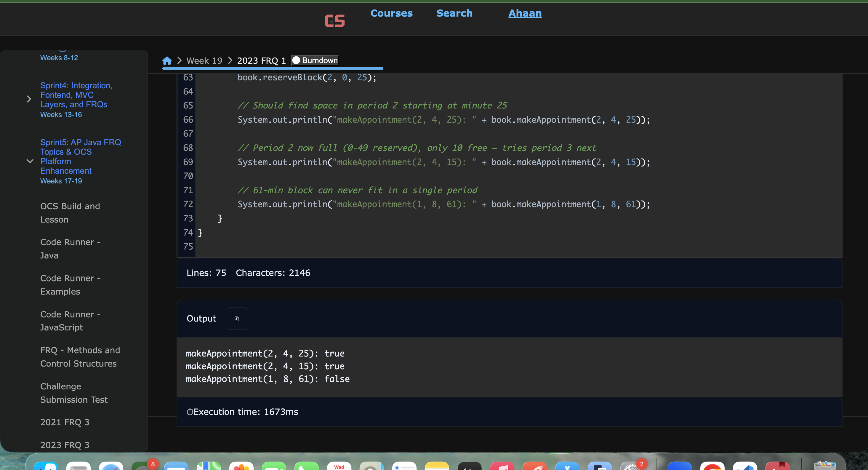Open the Search menu item

[x=454, y=13]
